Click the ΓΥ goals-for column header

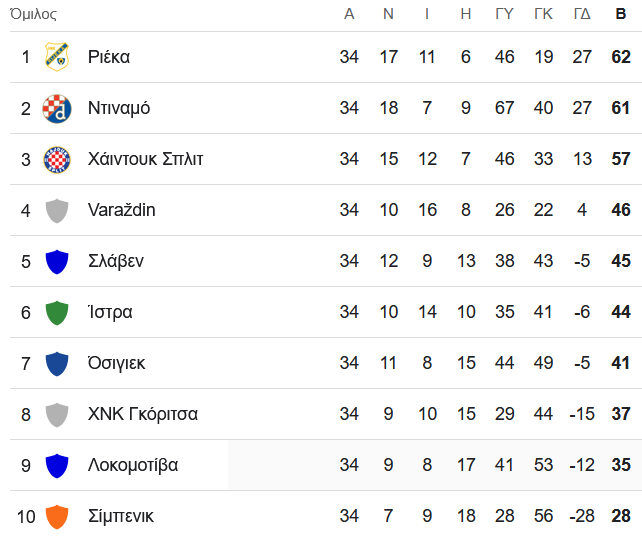coord(504,14)
